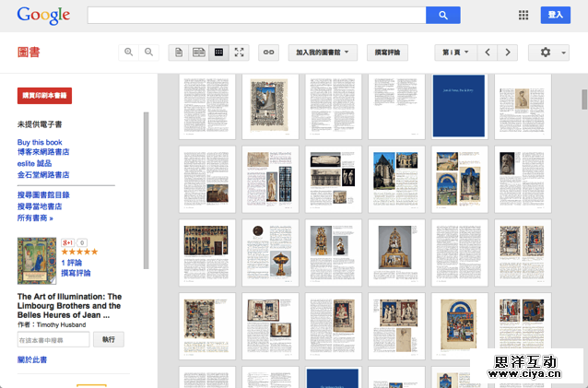Click the g+1 share badge

[67, 242]
